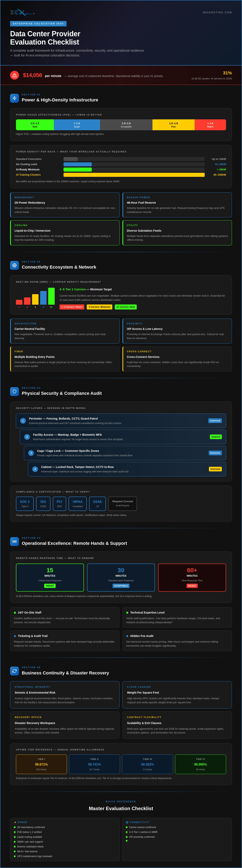The image size is (242, 868).
Task: Open the Diverse Substation Feeds card
Action: [177, 233]
